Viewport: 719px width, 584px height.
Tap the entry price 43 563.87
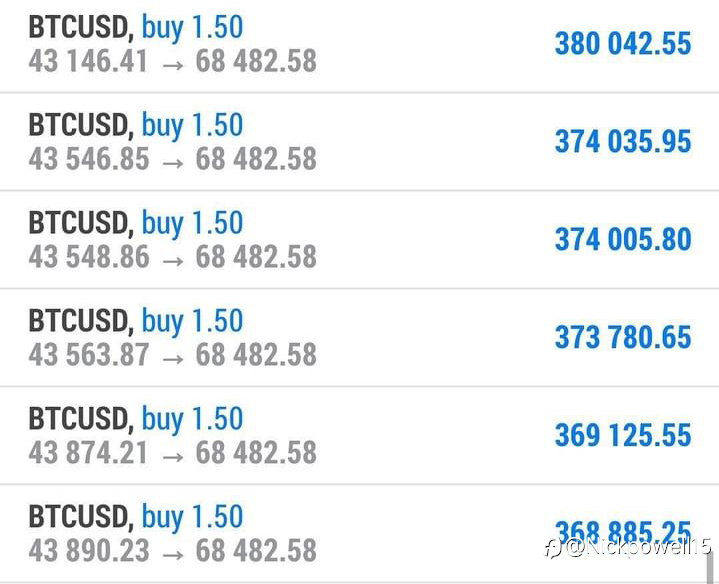click(89, 354)
